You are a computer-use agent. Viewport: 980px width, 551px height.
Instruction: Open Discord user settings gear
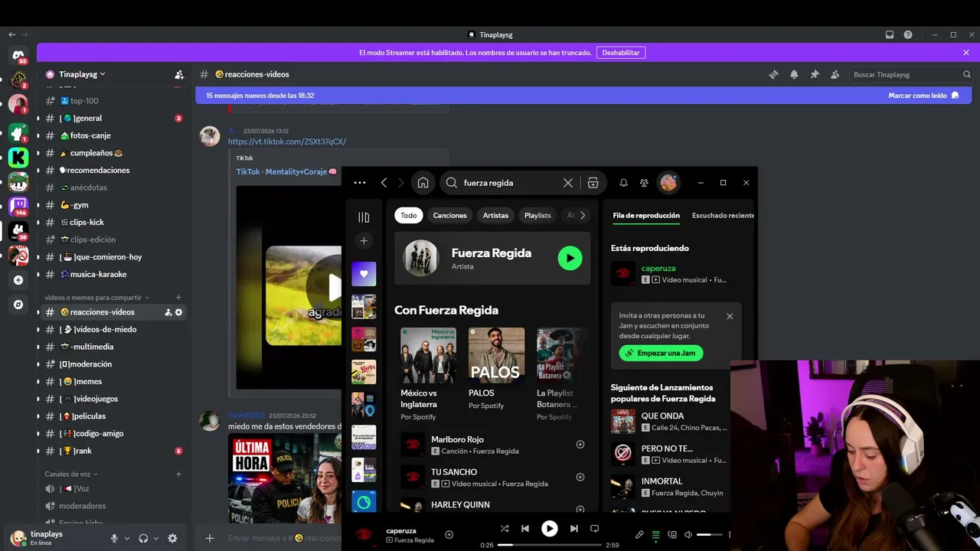click(172, 539)
